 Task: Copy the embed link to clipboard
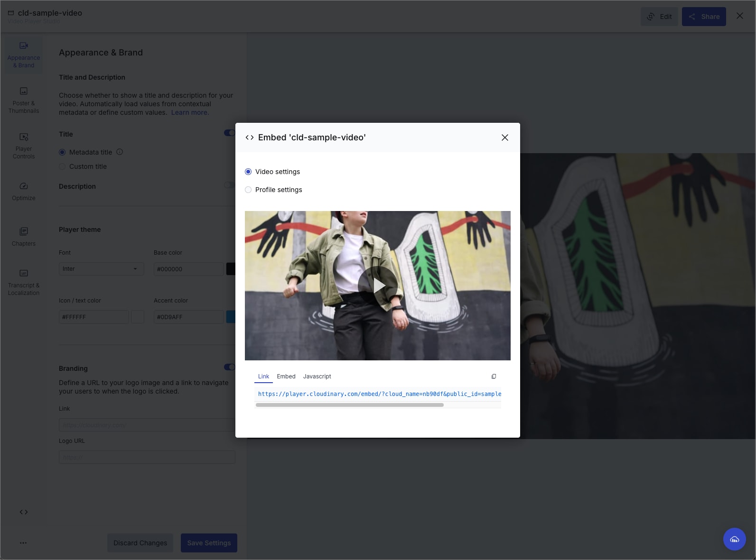(494, 376)
